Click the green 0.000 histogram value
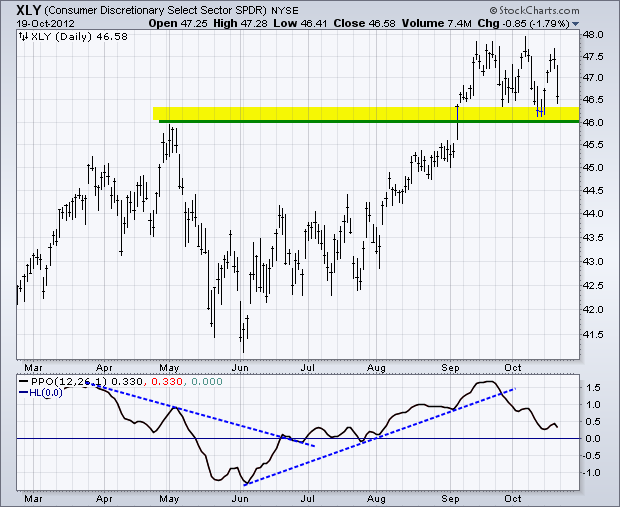Viewport: 620px width, 507px height. 207,382
